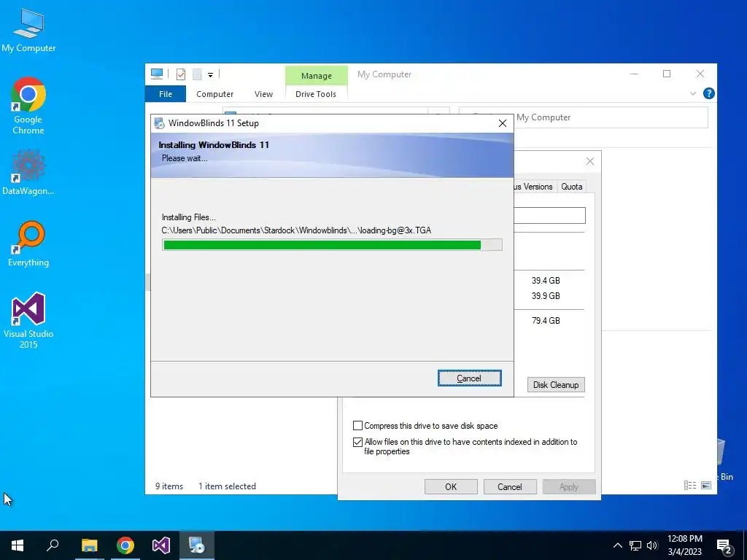Click the '79.4 GB' capacity value

(546, 321)
